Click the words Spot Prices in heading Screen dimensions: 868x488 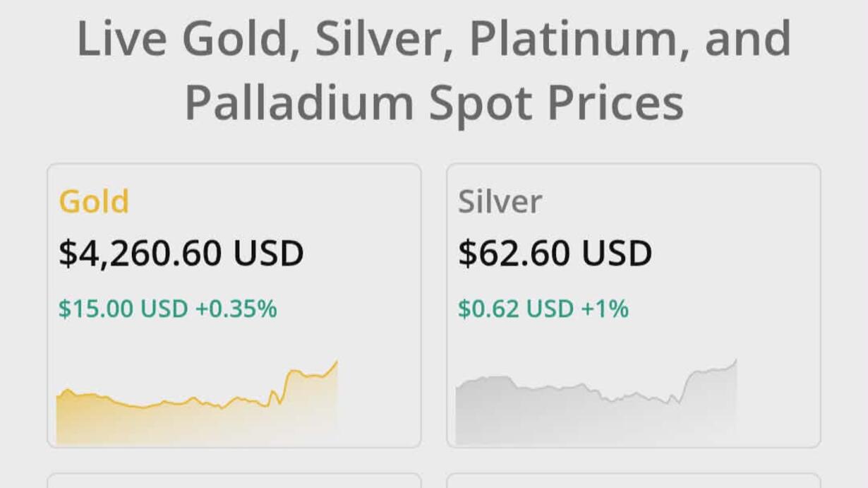[556, 103]
